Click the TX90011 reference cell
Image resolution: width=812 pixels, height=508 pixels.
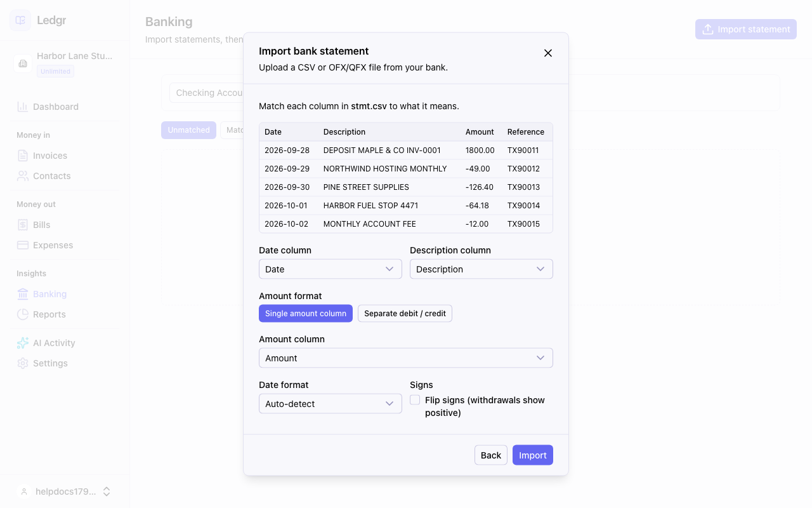pos(523,150)
